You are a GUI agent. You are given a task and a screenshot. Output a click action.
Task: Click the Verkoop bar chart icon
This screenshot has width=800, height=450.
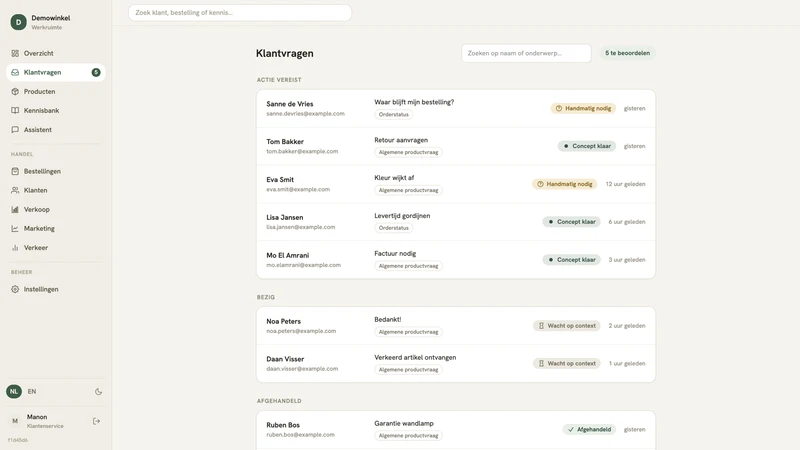click(15, 209)
